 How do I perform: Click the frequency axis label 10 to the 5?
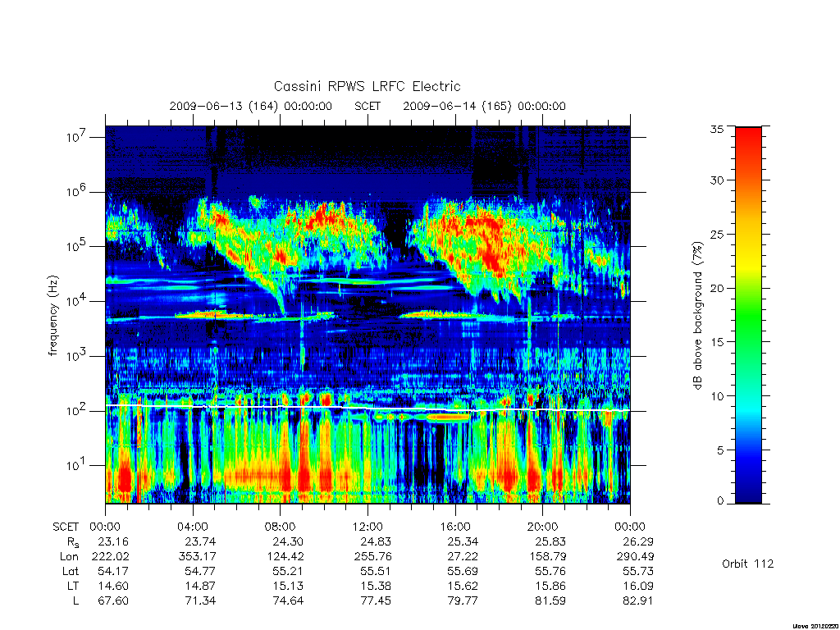coord(76,246)
